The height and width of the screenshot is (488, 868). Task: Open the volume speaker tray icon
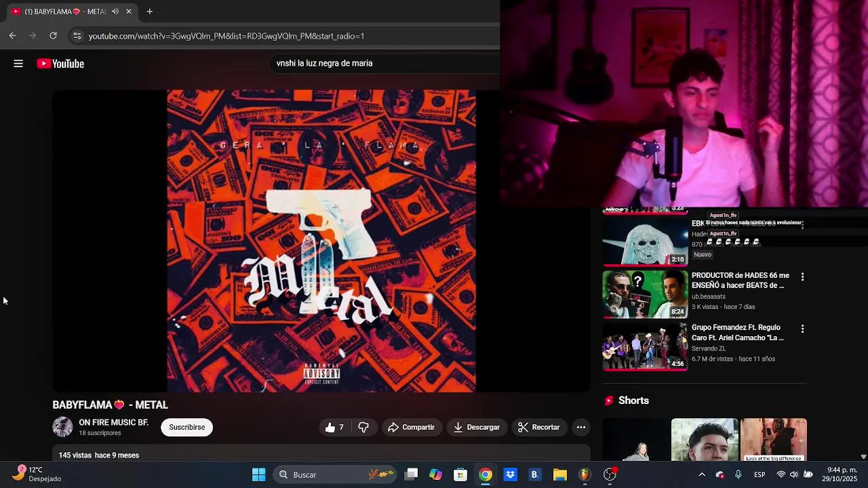(794, 474)
